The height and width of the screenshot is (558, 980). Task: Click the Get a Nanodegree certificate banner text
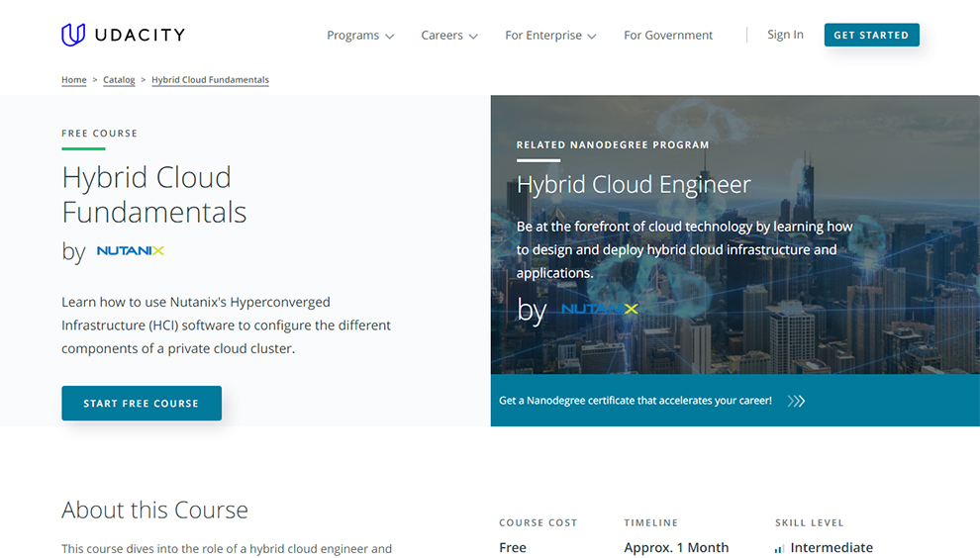pyautogui.click(x=635, y=401)
